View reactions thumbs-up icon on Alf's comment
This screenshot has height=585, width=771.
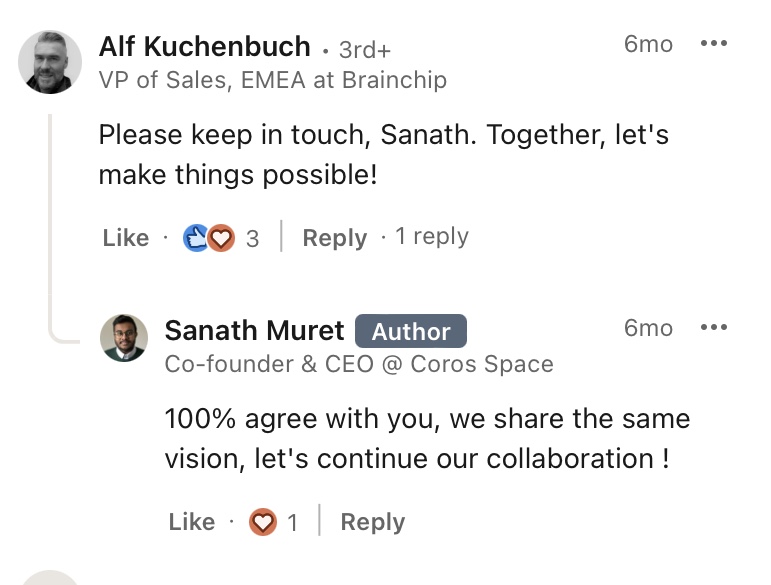(x=197, y=238)
